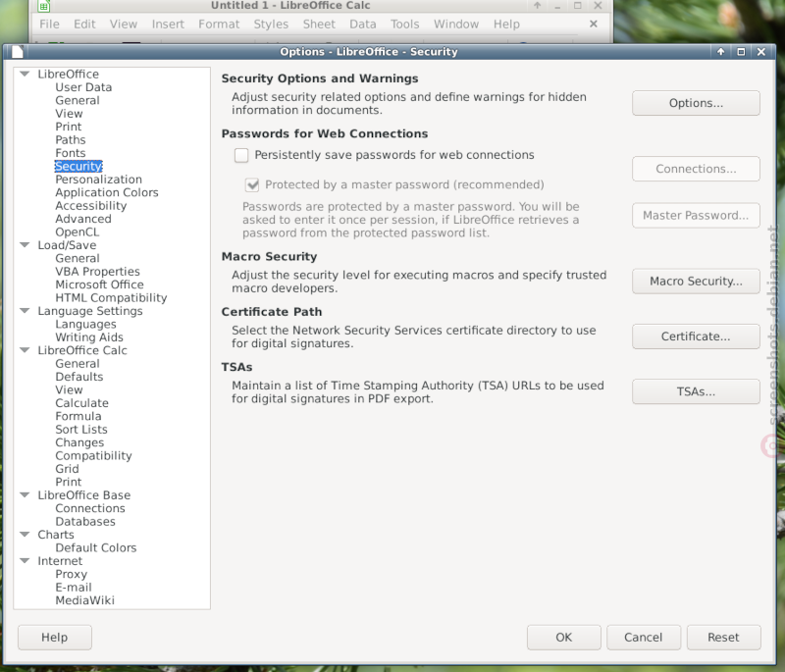
Task: Close the Options dialog
Action: point(761,52)
